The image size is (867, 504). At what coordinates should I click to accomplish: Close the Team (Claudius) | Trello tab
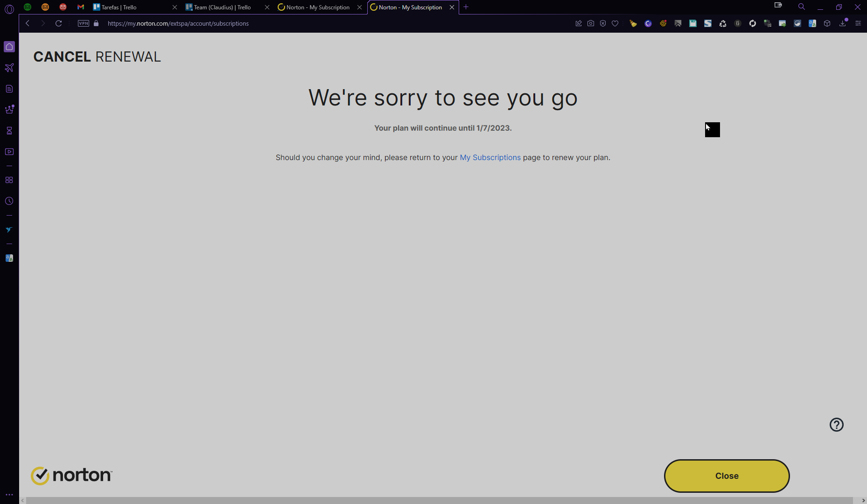coord(267,7)
